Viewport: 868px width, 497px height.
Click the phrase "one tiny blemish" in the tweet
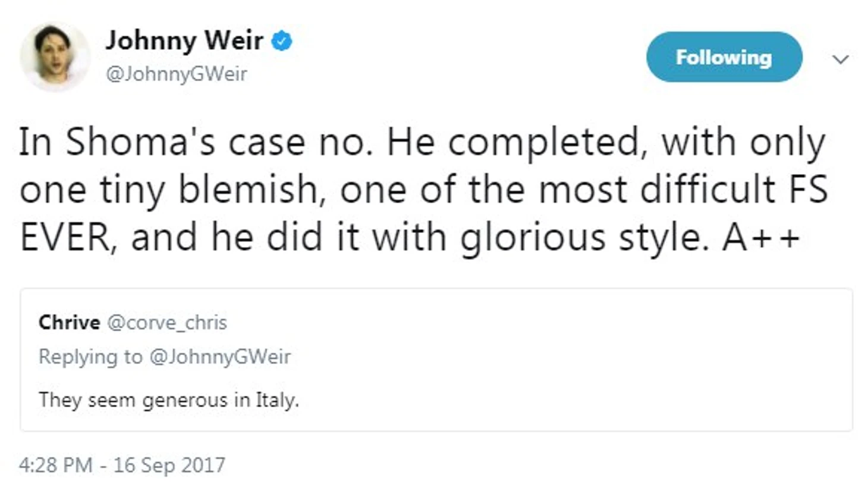click(172, 190)
